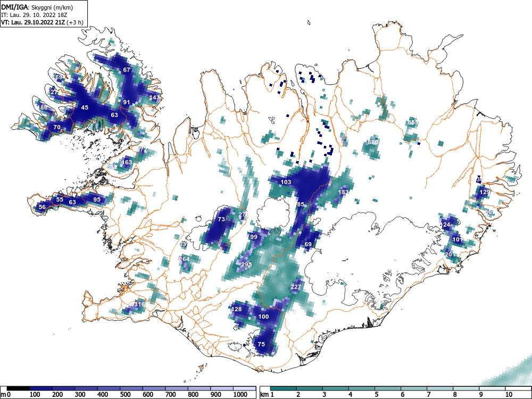This screenshot has height=399, width=532.
Task: Select the 'IT: Lau. 29. 10. 2022 18Z' line
Action: (34, 15)
